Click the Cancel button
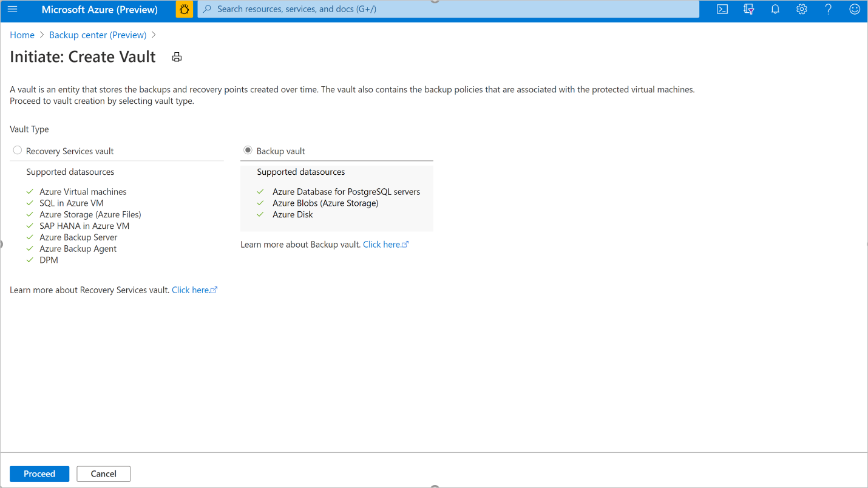Viewport: 868px width, 488px height. [104, 474]
